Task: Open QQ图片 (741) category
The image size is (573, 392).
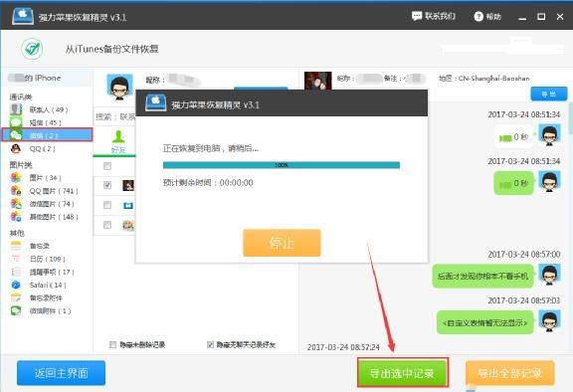Action: [x=44, y=191]
